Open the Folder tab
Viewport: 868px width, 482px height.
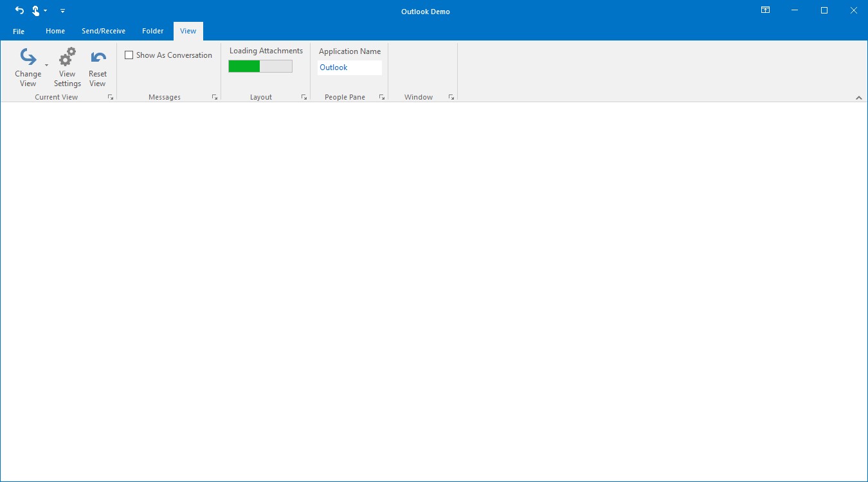152,30
